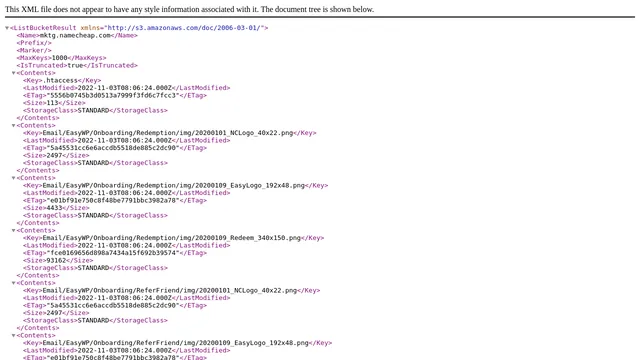Collapse the Contents node holding .htaccess
This screenshot has width=640, height=360.
tap(13, 73)
